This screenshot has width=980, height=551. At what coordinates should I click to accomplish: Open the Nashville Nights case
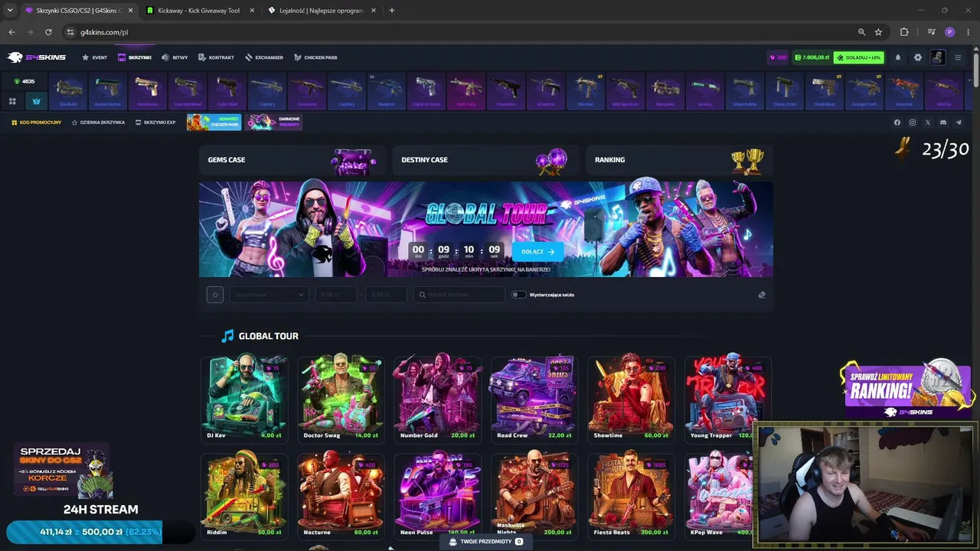click(x=534, y=496)
